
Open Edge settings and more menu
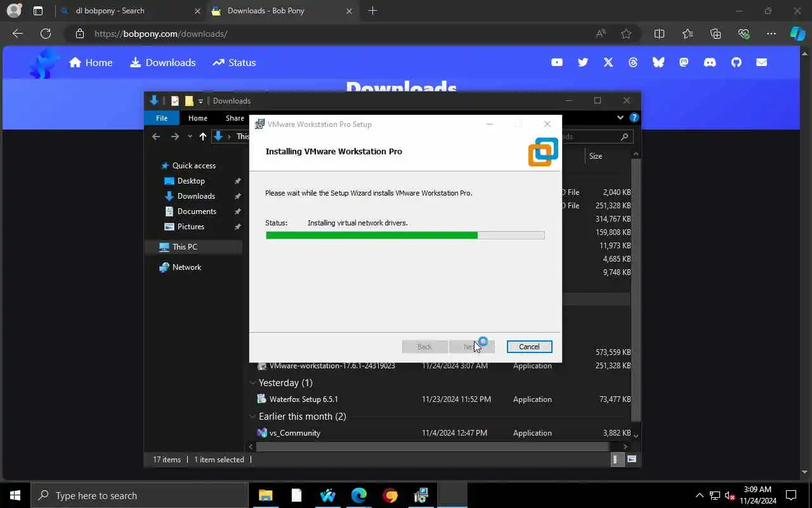(771, 34)
